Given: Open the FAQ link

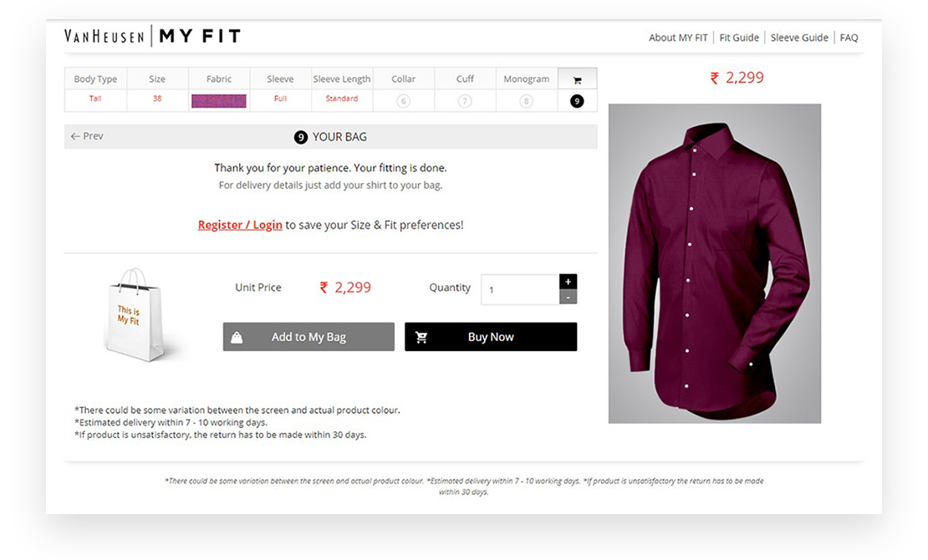Looking at the screenshot, I should (x=849, y=38).
